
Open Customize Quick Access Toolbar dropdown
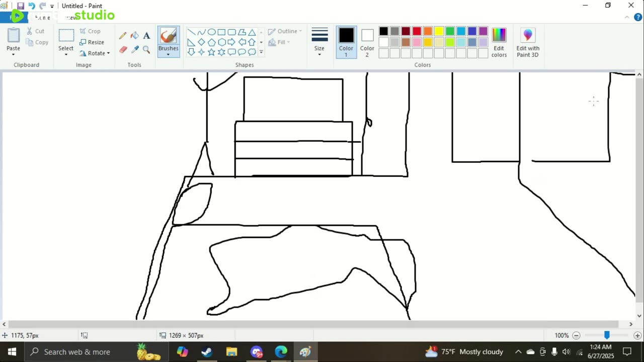tap(52, 7)
